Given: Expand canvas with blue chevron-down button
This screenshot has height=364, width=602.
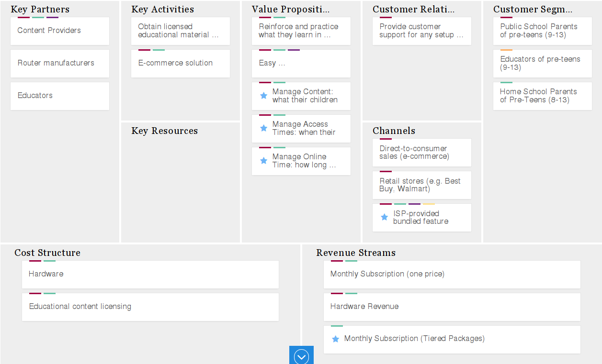Looking at the screenshot, I should (x=301, y=356).
